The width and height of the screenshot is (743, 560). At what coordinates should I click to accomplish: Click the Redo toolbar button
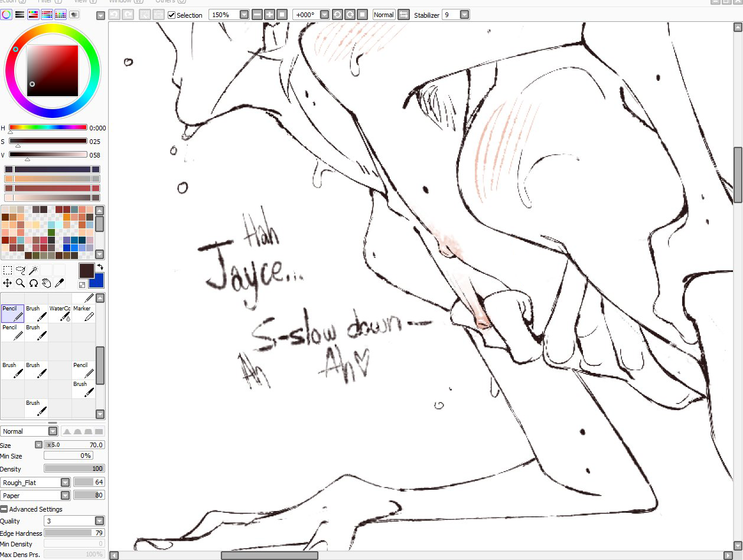coord(127,15)
